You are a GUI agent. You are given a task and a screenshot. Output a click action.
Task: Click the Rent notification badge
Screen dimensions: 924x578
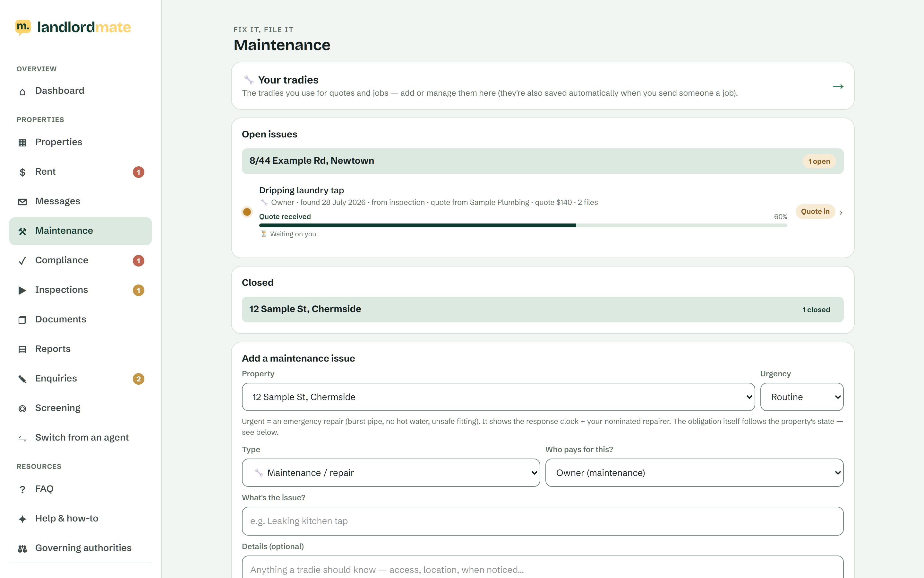139,172
